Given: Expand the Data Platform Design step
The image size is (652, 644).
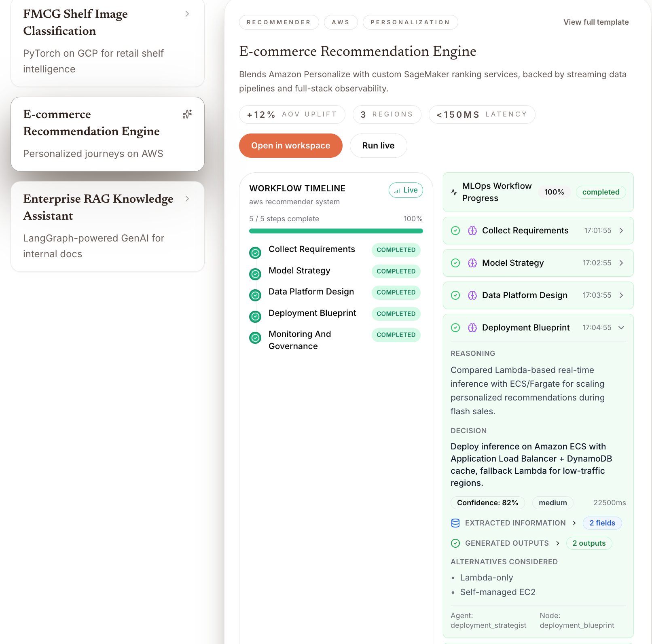Looking at the screenshot, I should coord(621,295).
